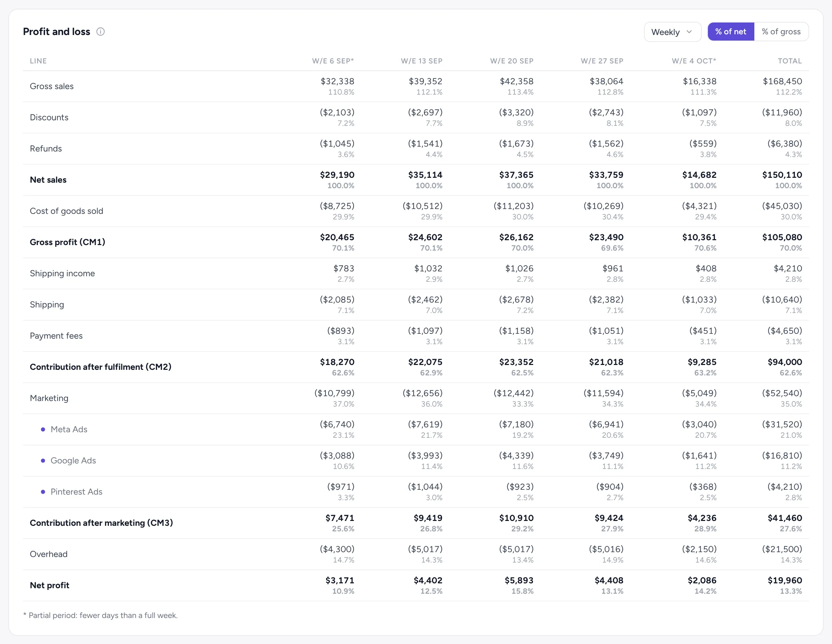
Task: Select the Gross profit (CM1) label
Action: 68,242
